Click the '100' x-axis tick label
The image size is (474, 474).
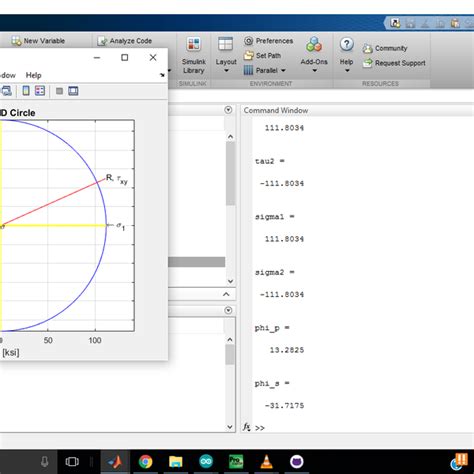tap(95, 340)
